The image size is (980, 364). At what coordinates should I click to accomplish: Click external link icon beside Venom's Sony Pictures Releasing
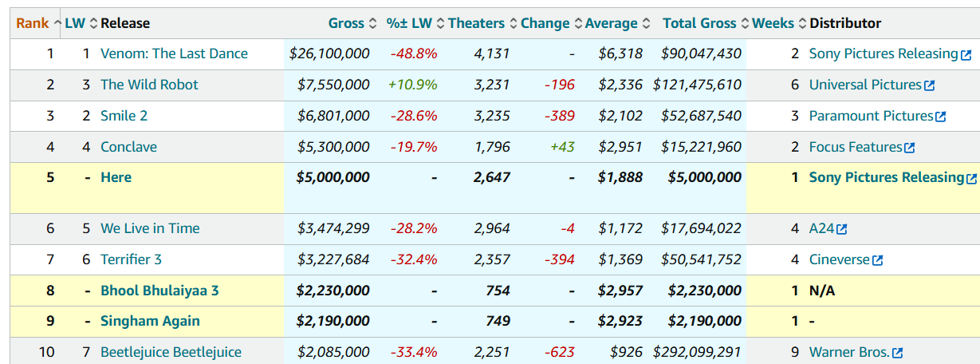point(966,55)
